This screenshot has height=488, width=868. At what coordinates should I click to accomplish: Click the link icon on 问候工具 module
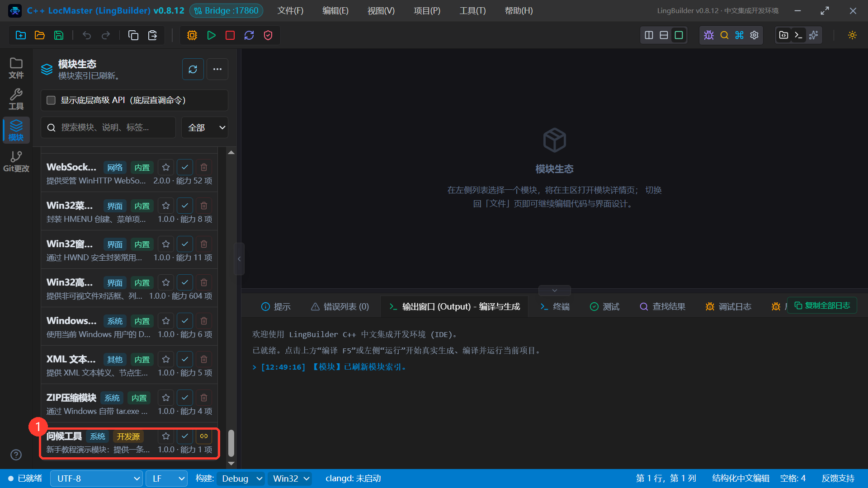tap(204, 436)
